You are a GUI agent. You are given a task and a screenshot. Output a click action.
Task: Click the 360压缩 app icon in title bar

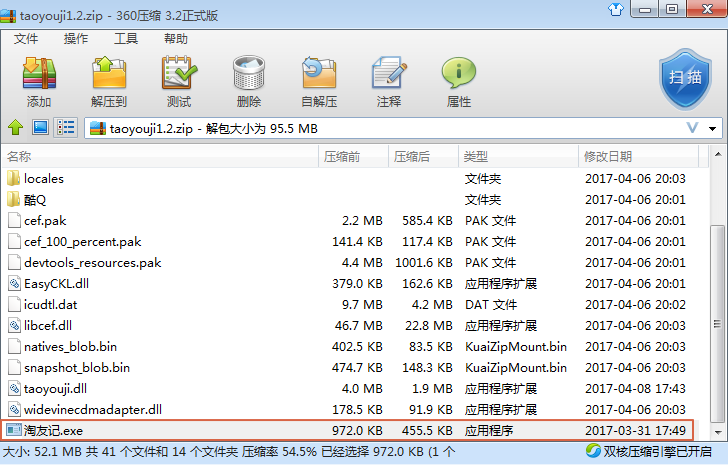8,15
